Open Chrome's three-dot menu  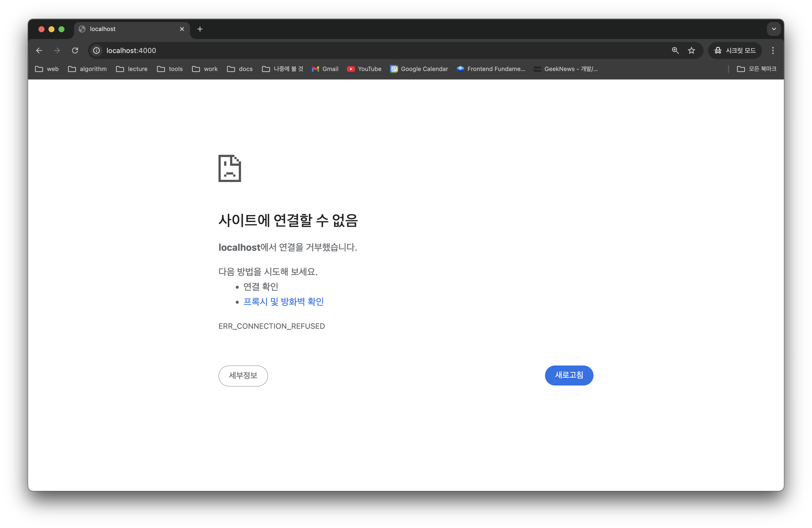coord(773,50)
